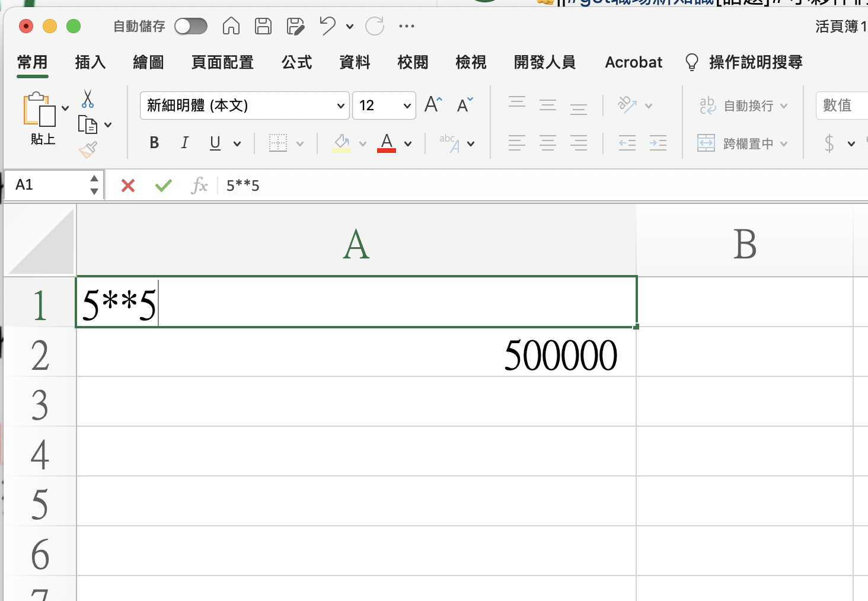
Task: Click the 自動換行 wrap text button
Action: coord(742,106)
